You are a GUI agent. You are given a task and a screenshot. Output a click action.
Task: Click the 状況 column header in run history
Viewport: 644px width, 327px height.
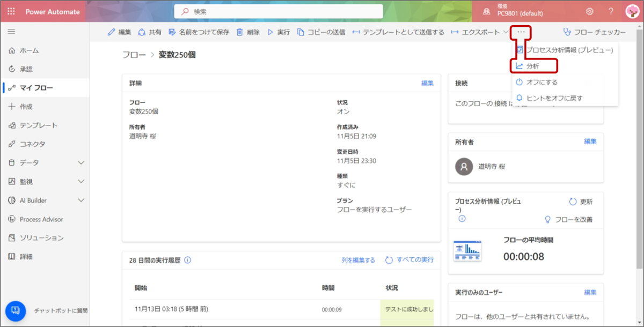[392, 288]
